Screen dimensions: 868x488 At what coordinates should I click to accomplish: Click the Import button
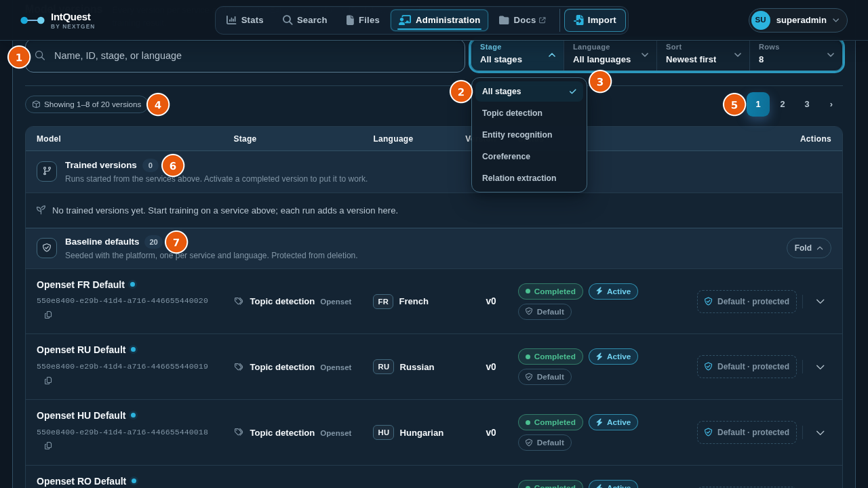(x=595, y=20)
